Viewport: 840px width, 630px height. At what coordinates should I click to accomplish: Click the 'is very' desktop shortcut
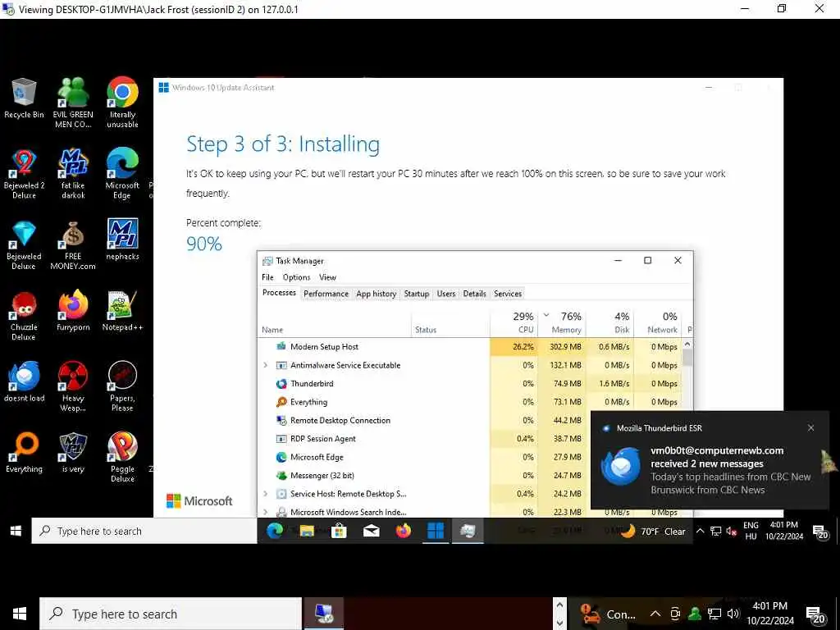pos(73,452)
